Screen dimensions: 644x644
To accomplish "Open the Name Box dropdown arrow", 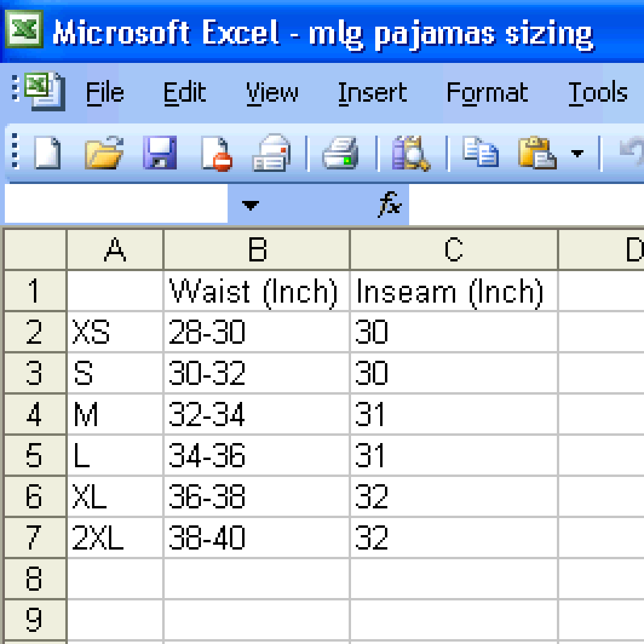I will [250, 206].
